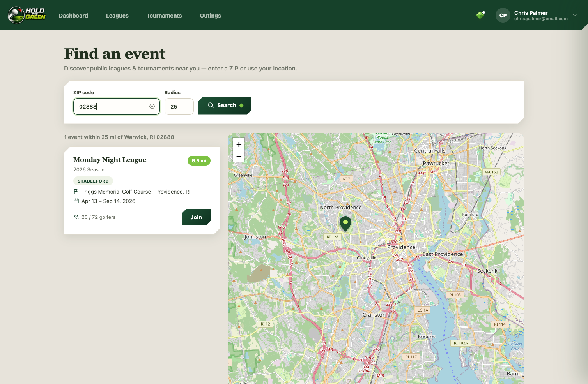The width and height of the screenshot is (588, 384).
Task: Click the RI 12 route shield on map
Action: point(266,324)
